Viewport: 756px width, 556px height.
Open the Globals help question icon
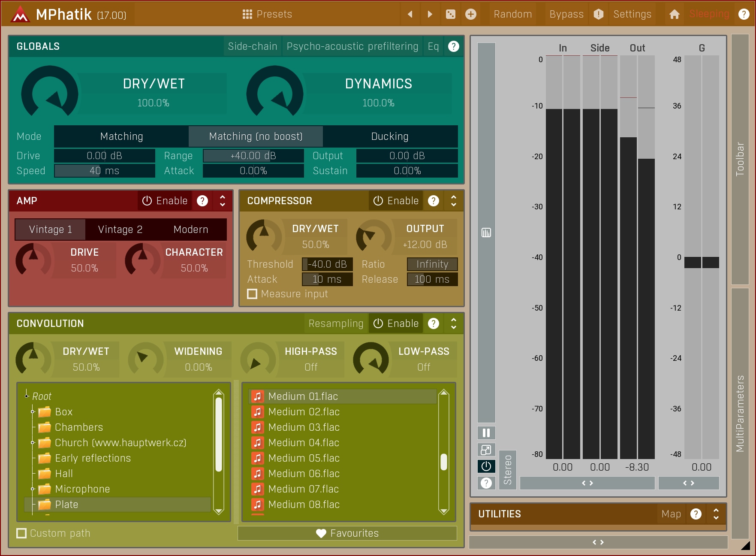(453, 46)
